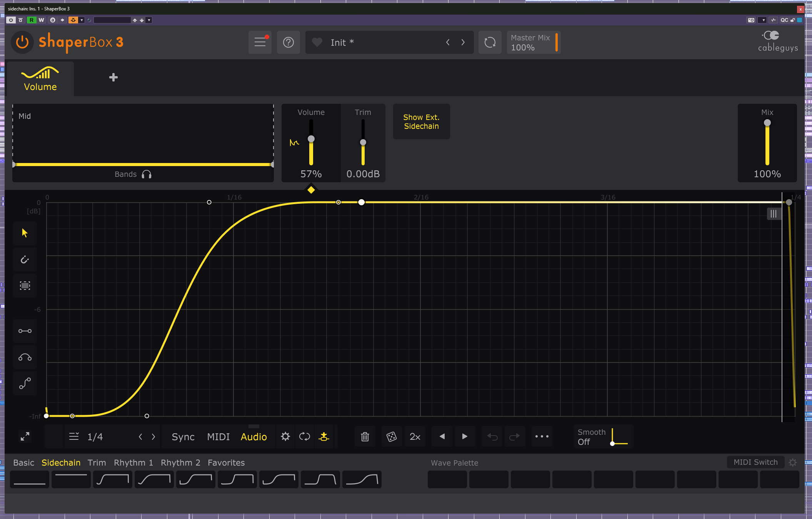Screen dimensions: 812x519
Task: Click the Show Ext. Sidechain button
Action: pos(421,121)
